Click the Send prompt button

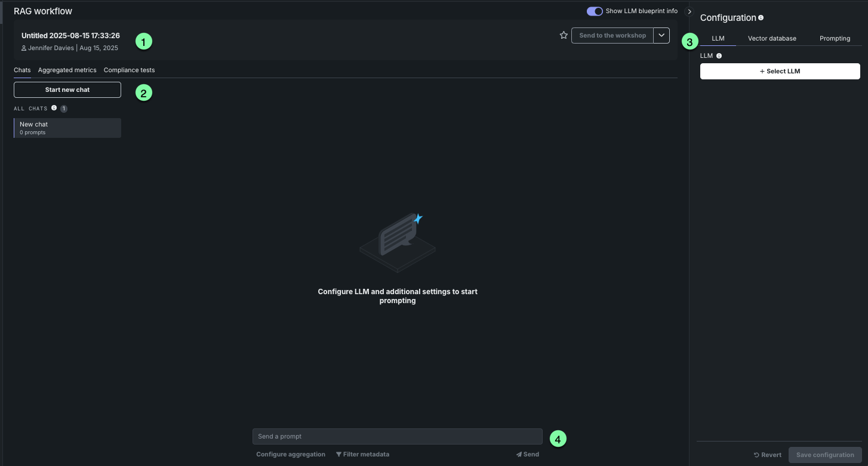pyautogui.click(x=528, y=454)
